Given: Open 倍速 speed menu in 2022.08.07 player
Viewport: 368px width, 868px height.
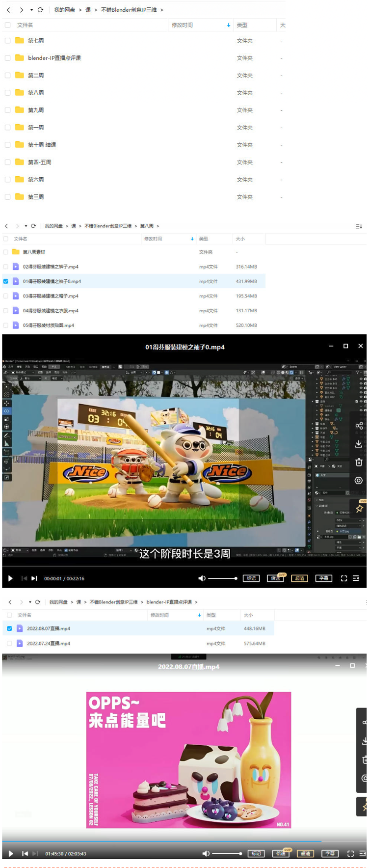Looking at the screenshot, I should coord(281,854).
